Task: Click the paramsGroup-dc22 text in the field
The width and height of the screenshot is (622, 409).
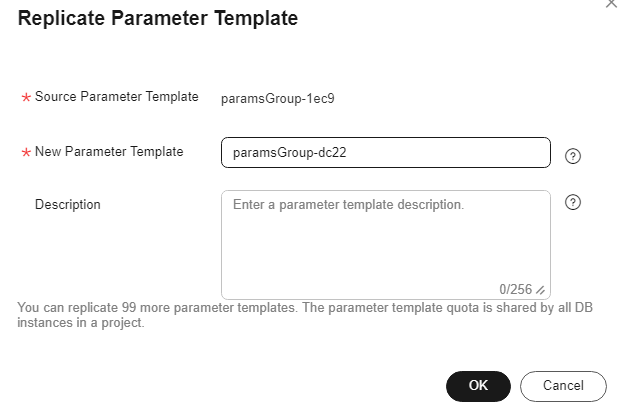Action: [290, 153]
